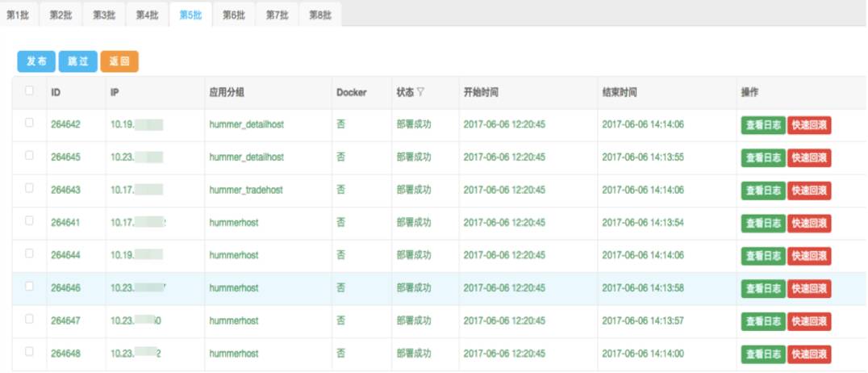868x373 pixels.
Task: Switch to the 第2批 tab
Action: (61, 15)
